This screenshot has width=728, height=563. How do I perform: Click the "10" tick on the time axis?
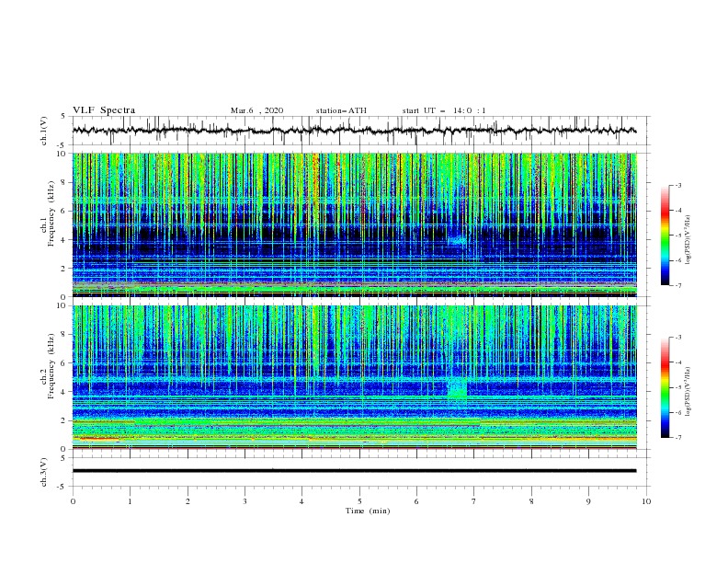pos(646,501)
